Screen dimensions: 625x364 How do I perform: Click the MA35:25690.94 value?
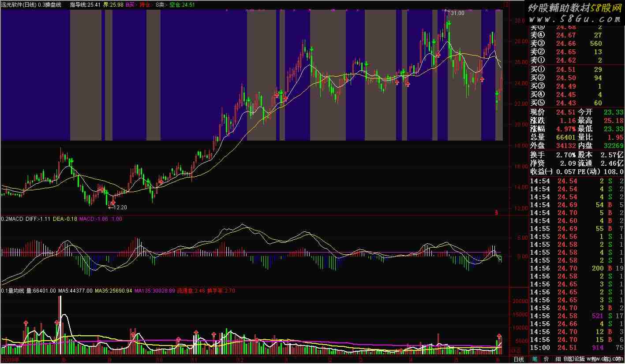coord(114,291)
